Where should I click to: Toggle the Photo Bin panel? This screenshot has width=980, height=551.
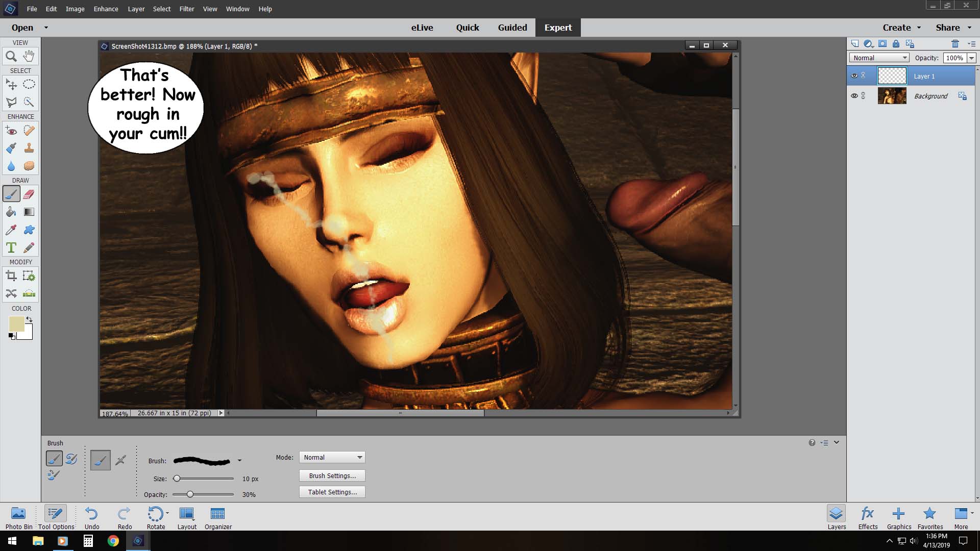(x=19, y=517)
